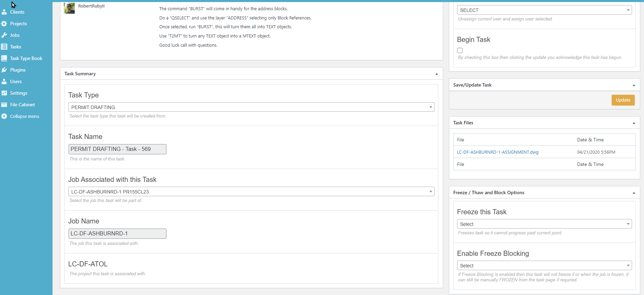644x295 pixels.
Task: Open Users menu item
Action: pos(16,81)
